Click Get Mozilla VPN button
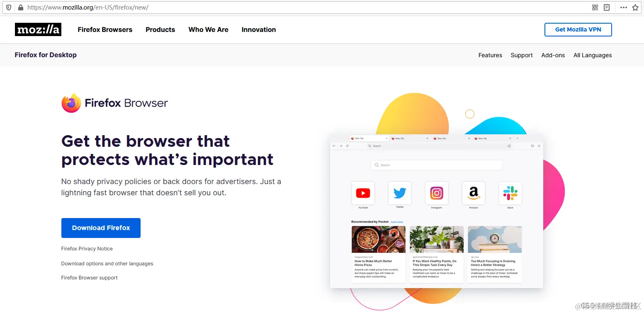Viewport: 644px width, 313px height. tap(578, 29)
